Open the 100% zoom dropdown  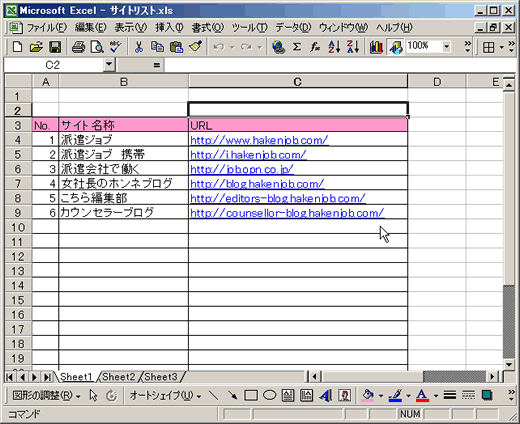click(x=447, y=47)
